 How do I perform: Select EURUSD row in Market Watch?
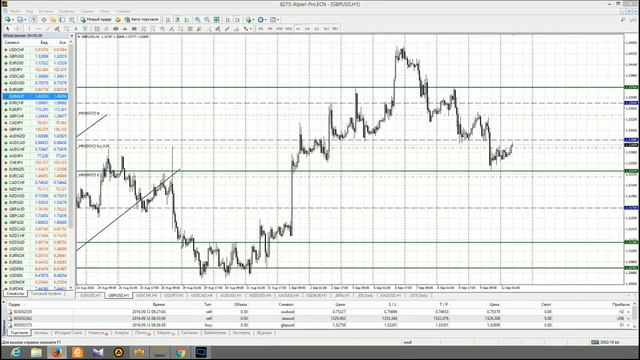pyautogui.click(x=35, y=63)
